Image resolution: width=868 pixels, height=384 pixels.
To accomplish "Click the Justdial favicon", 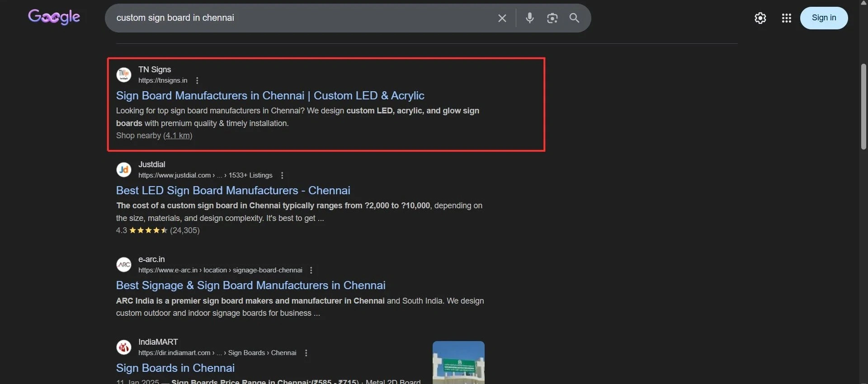I will [x=124, y=169].
